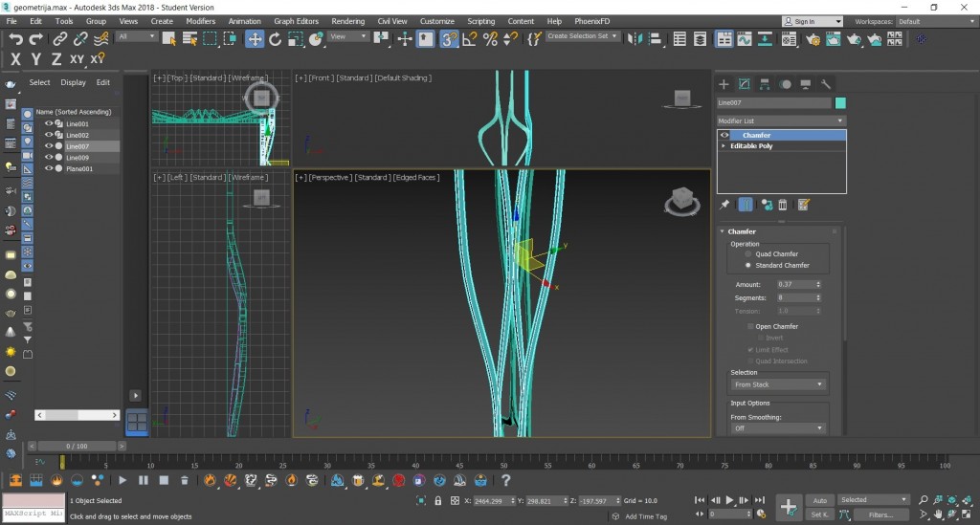Enable the Open Chamfer checkbox
The image size is (980, 525).
tap(750, 326)
